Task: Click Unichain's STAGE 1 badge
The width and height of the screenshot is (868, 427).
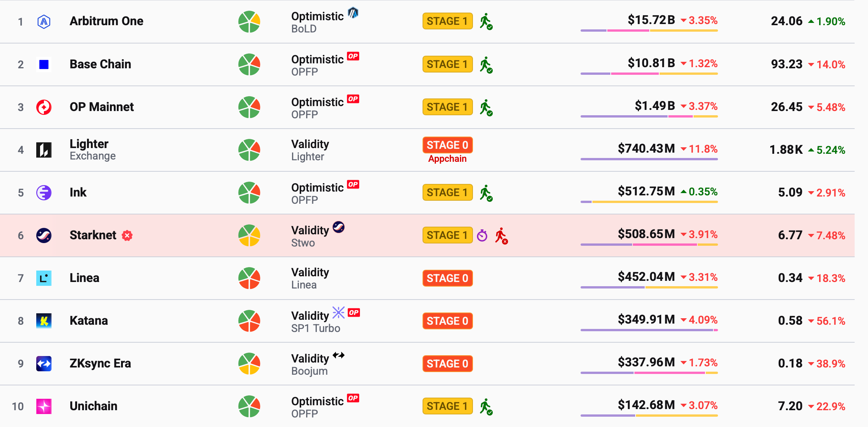Action: tap(447, 406)
